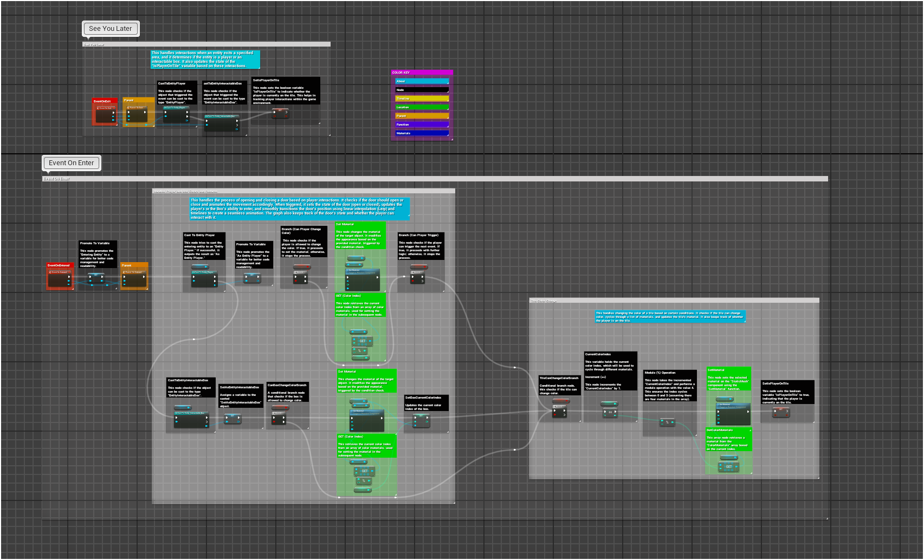The width and height of the screenshot is (924, 560).
Task: Click the cyan door-handling description in Event On Enter
Action: (300, 209)
